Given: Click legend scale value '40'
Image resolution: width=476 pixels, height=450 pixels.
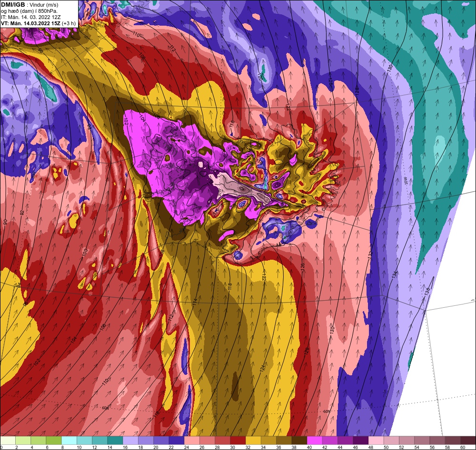Looking at the screenshot, I should click(309, 447).
